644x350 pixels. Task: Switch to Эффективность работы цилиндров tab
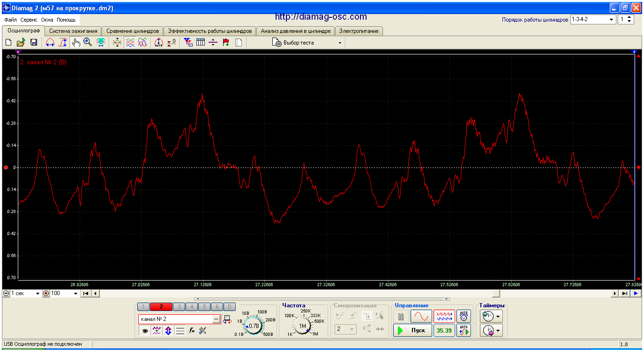pos(210,31)
